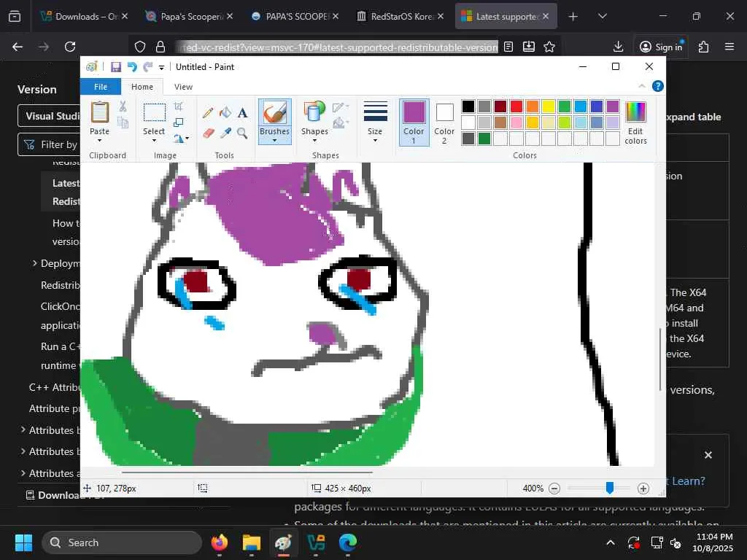Click the Firefox URL address bar
Viewport: 747px width, 560px height.
[337, 47]
